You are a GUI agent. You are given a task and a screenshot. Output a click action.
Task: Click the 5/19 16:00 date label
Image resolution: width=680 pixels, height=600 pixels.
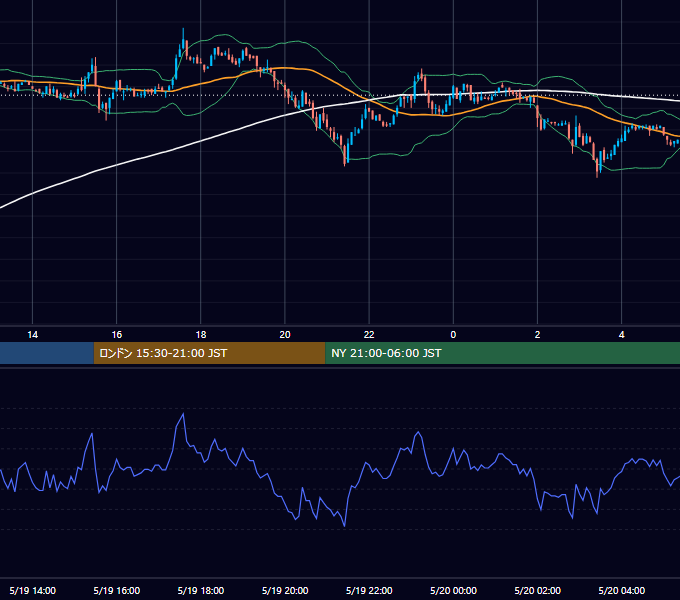117,590
